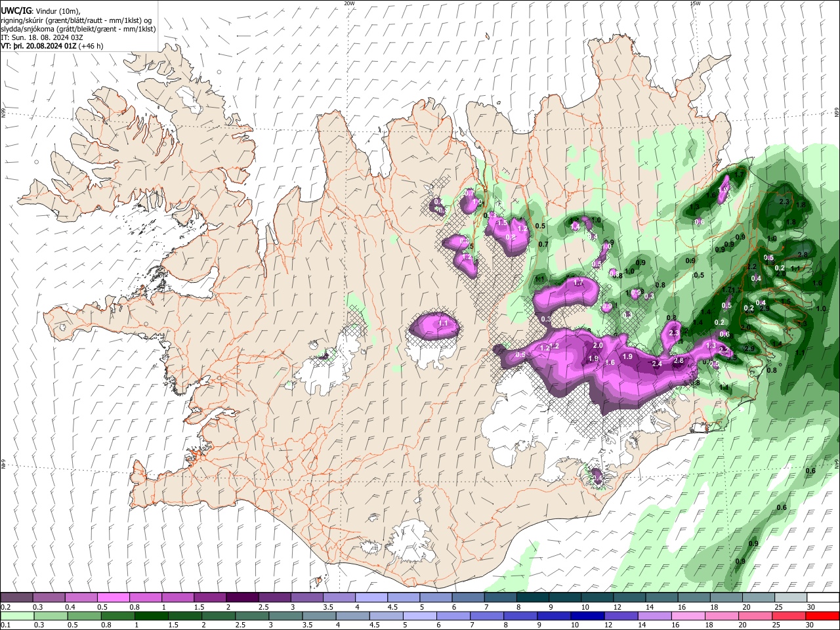
Task: Click the white 1.7 label in purple area
Action: (x=578, y=283)
